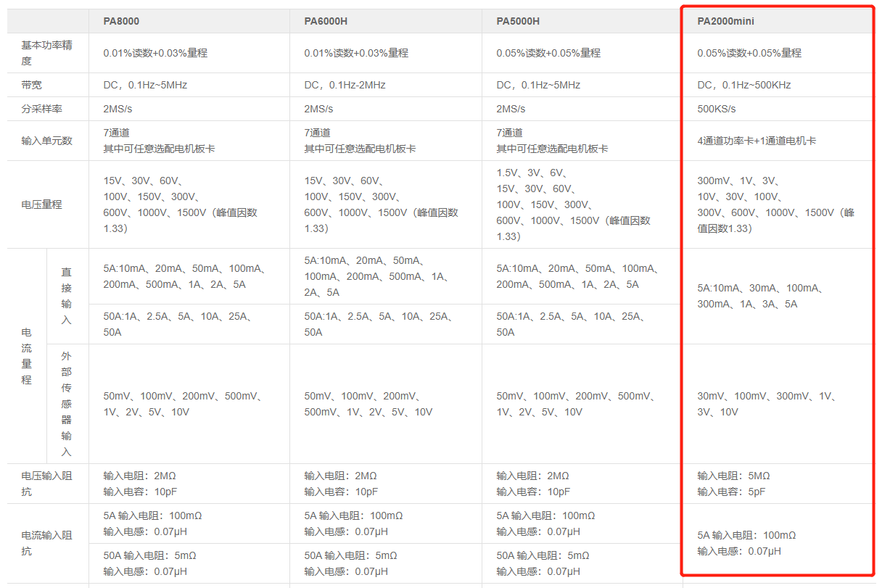
Task: Click PA6000H accuracy 0.01%读数+0.03%量程
Action: click(x=356, y=53)
